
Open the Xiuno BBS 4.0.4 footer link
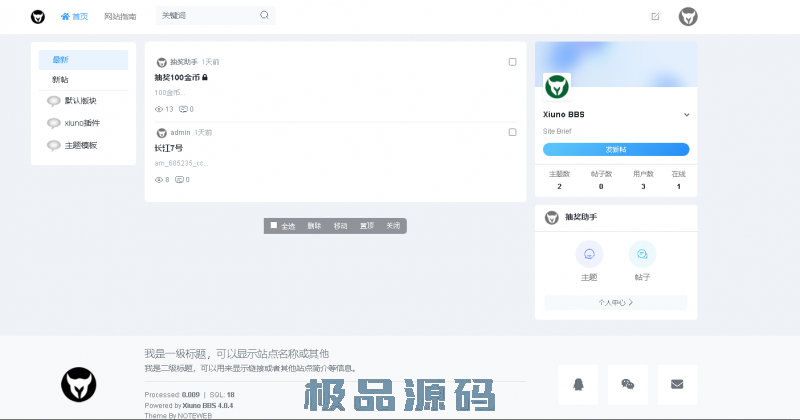tap(208, 406)
